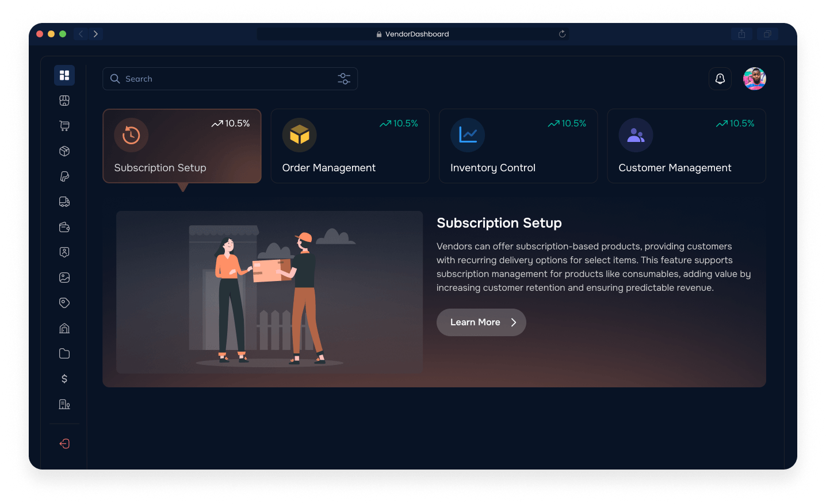
Task: Select the PayPal payments icon
Action: 64,176
